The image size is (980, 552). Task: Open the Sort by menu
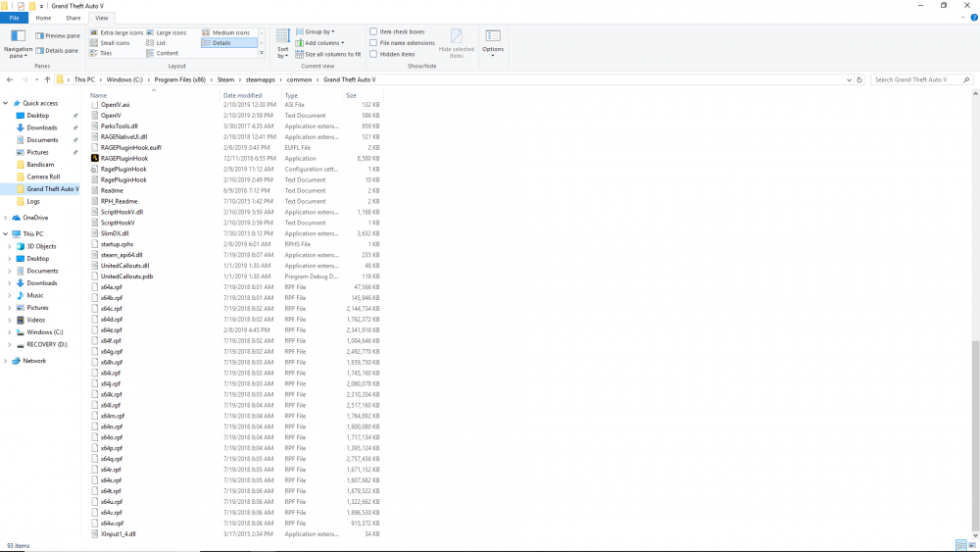[283, 44]
